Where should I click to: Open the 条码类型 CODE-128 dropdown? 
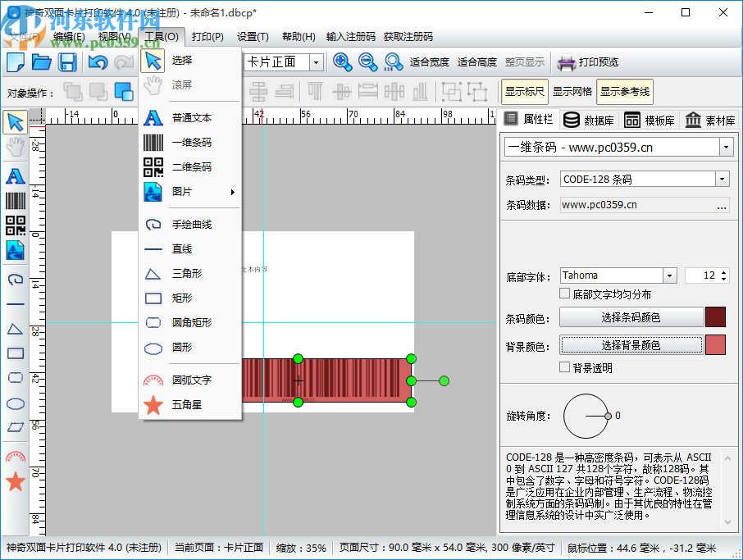(722, 179)
